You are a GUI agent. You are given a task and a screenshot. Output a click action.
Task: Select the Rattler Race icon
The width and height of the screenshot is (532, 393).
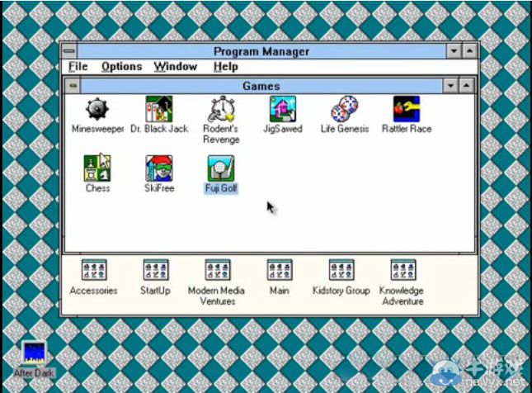[x=407, y=109]
